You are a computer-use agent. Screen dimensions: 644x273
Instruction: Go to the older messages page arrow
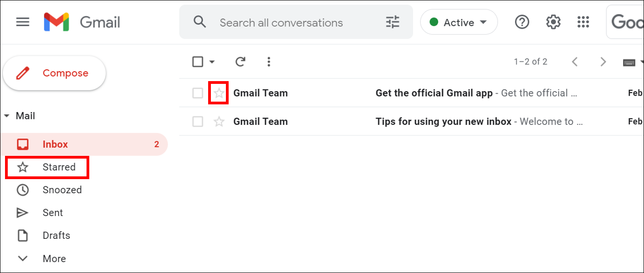point(603,62)
